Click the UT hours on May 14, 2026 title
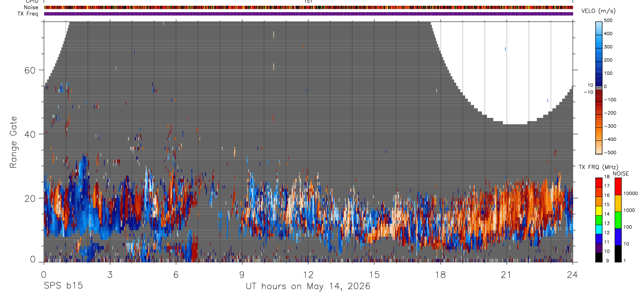 [308, 287]
